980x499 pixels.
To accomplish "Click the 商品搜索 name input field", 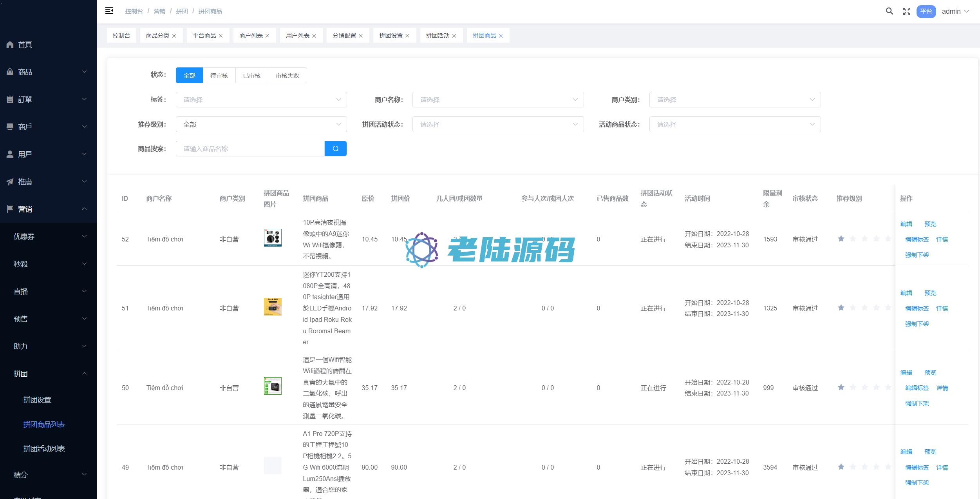I will tap(250, 149).
